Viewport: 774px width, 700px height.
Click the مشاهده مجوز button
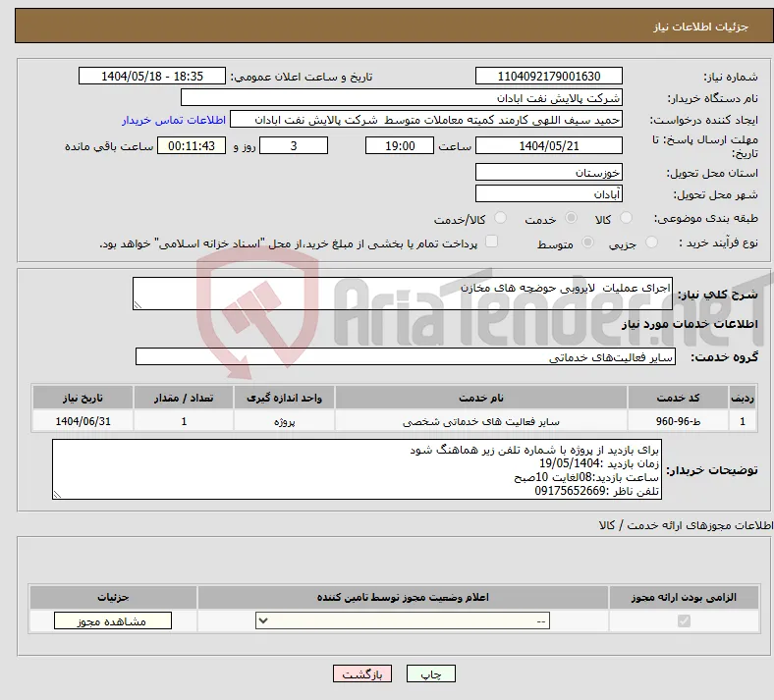pos(113,620)
